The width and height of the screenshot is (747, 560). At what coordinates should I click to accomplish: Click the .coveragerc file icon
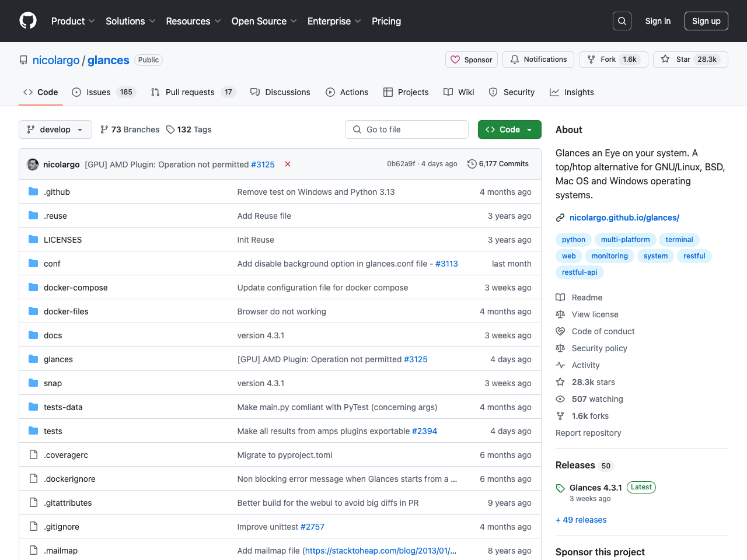coord(33,454)
